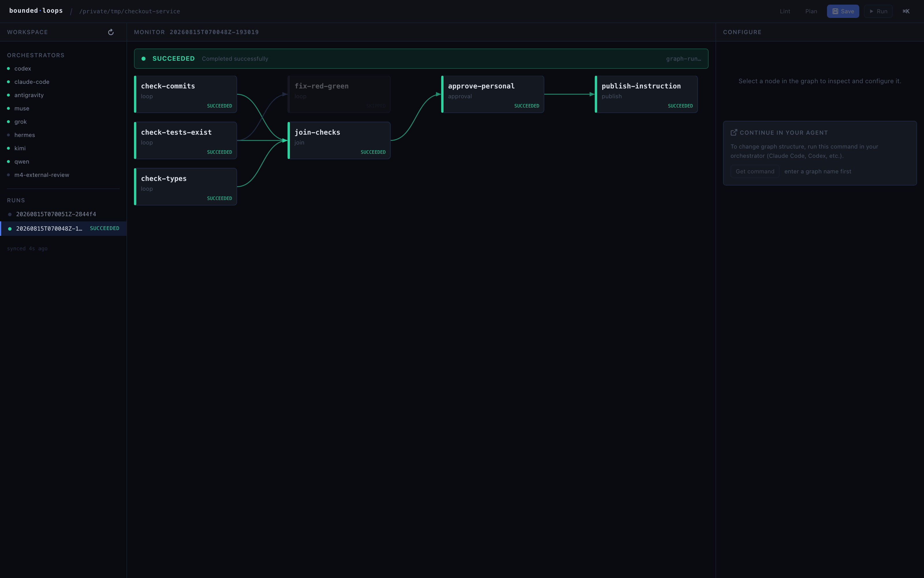This screenshot has height=578, width=924.
Task: Click the Run button
Action: 878,11
